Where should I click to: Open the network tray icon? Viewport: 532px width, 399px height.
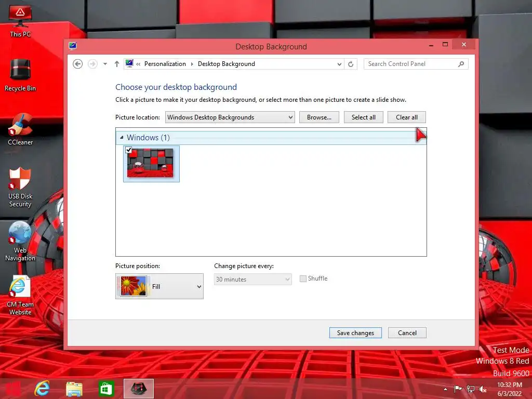(471, 389)
